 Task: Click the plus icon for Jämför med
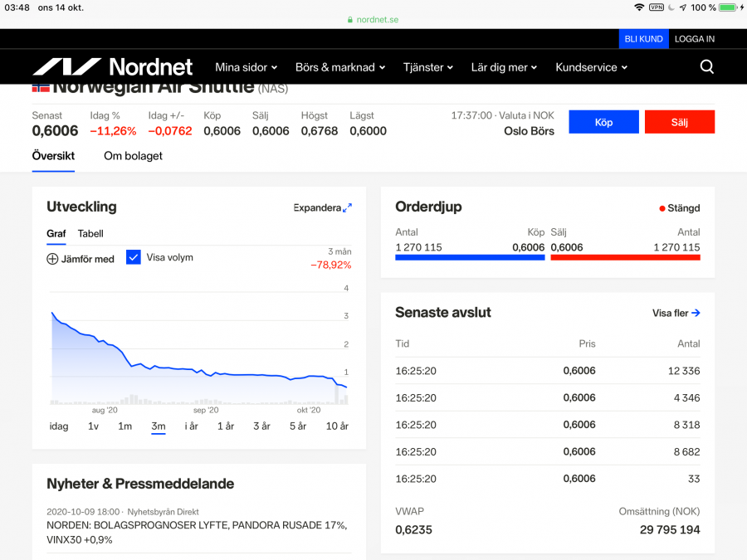tap(52, 259)
